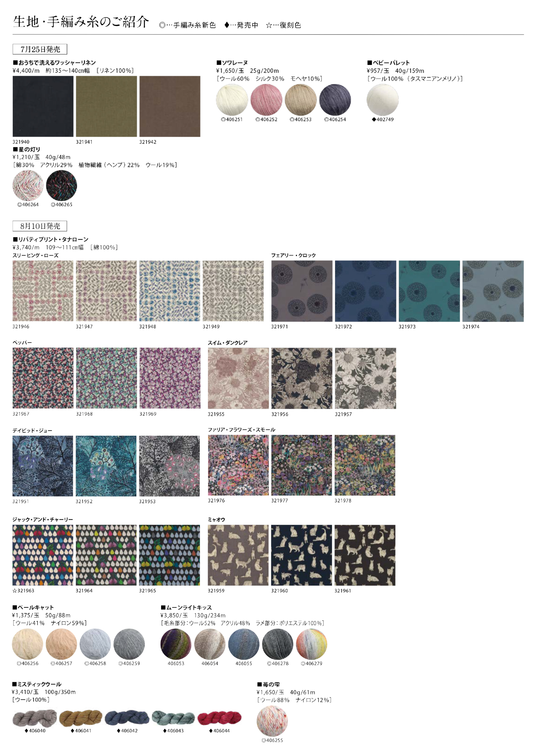The width and height of the screenshot is (537, 756).
Task: Open the dark スイム・ダンクレア sunflower fabric 321956
Action: tap(302, 378)
